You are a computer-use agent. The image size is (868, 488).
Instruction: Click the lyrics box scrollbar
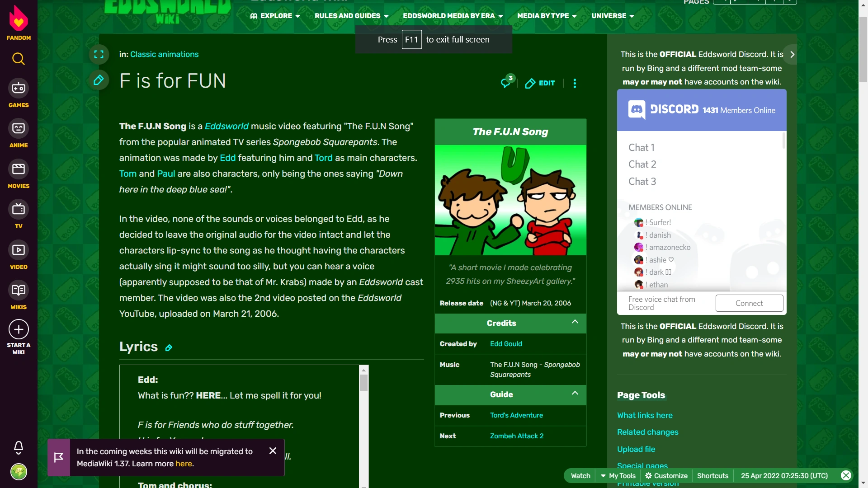click(363, 383)
